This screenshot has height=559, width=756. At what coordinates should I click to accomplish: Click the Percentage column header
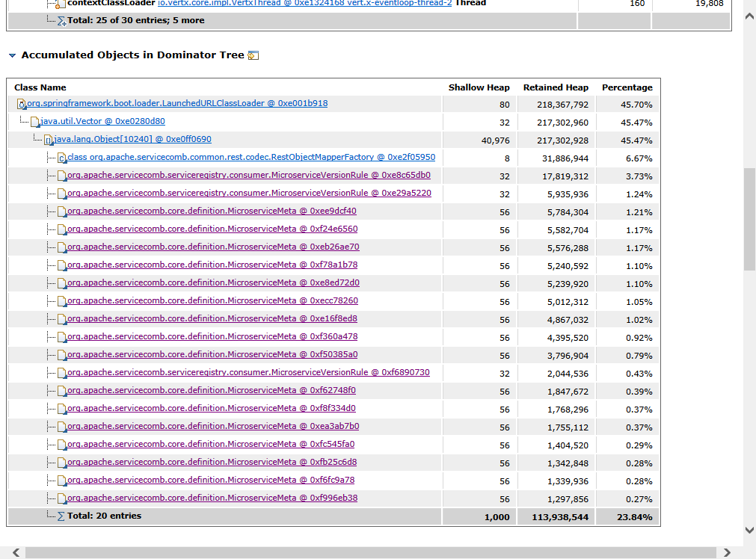click(627, 87)
